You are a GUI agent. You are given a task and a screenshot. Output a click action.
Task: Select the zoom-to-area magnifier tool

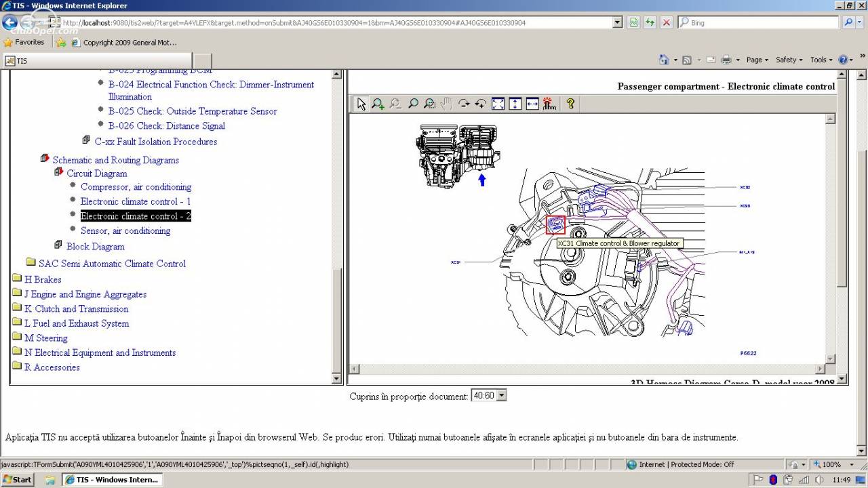(429, 104)
